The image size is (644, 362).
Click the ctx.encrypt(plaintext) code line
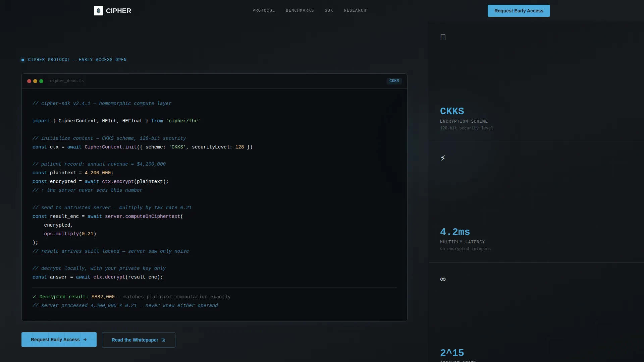101,182
